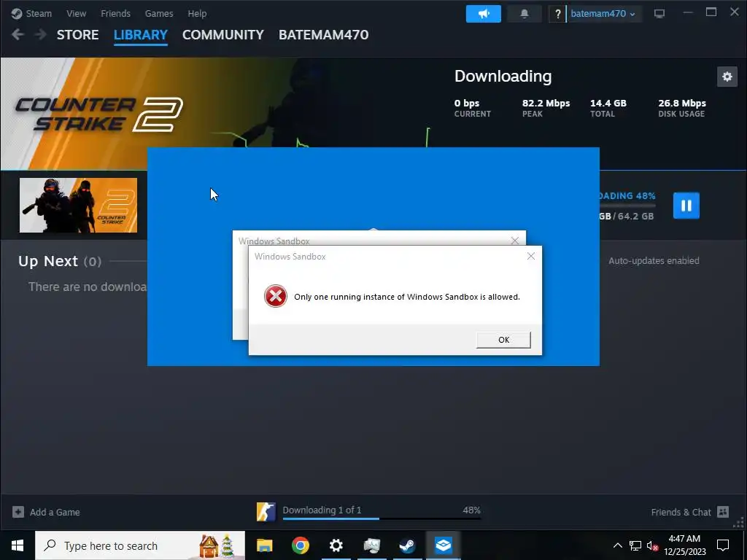Open the Games menu
Screen dimensions: 747x560
point(158,13)
